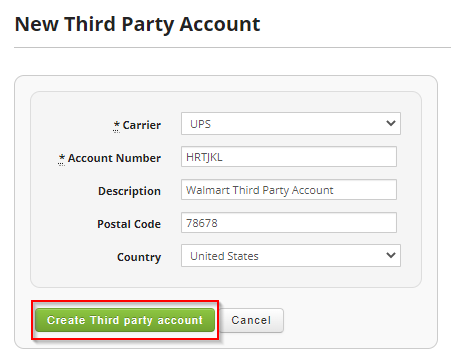The width and height of the screenshot is (451, 361).
Task: Click the chevron arrow in Country select
Action: click(391, 255)
